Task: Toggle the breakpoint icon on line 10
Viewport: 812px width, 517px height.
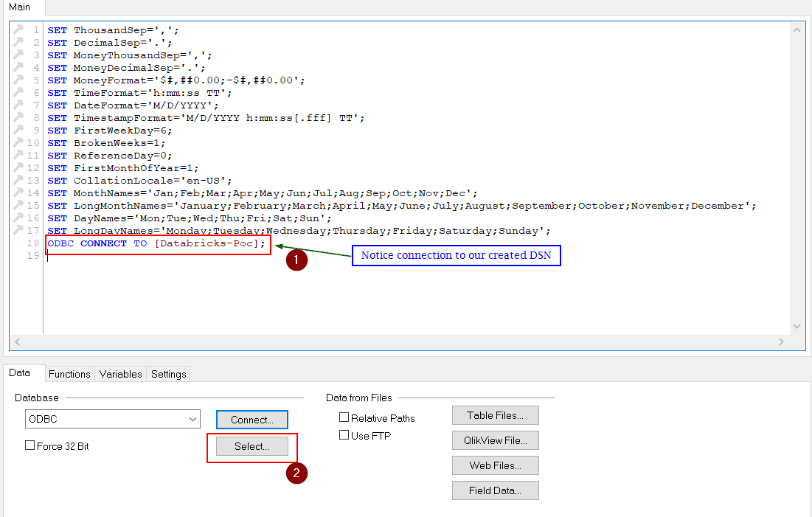Action: pyautogui.click(x=18, y=142)
